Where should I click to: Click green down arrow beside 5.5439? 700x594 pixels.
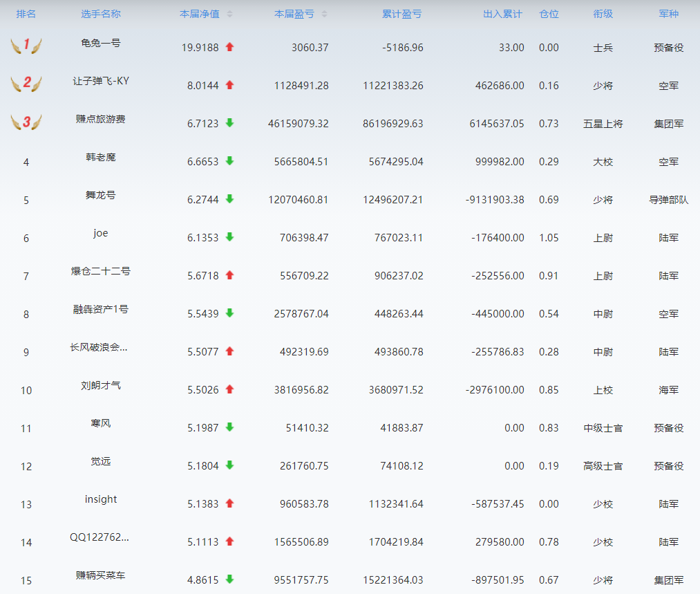click(x=230, y=313)
